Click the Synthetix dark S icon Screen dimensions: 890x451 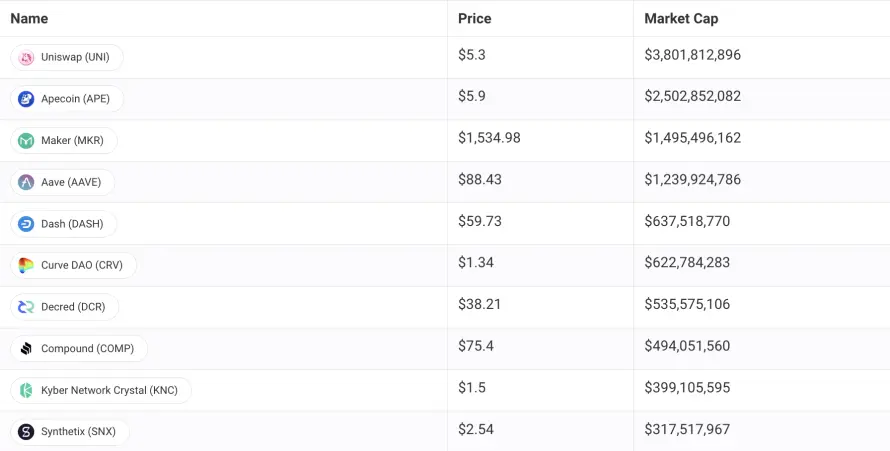pos(26,432)
